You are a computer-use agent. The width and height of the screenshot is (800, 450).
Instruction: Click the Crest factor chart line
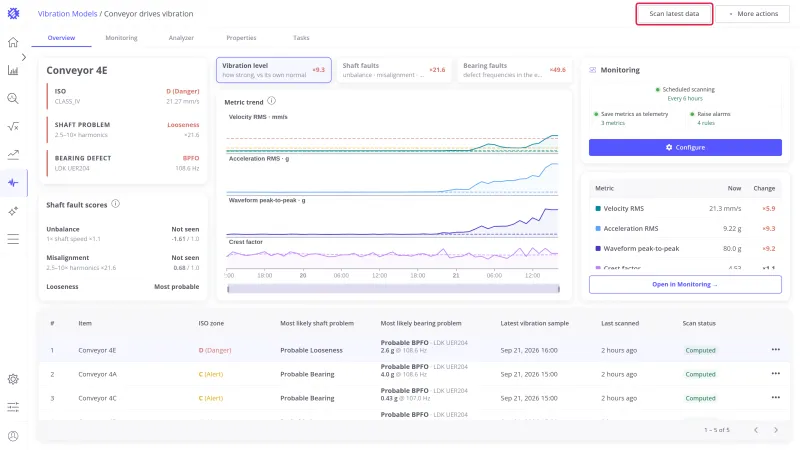[393, 254]
